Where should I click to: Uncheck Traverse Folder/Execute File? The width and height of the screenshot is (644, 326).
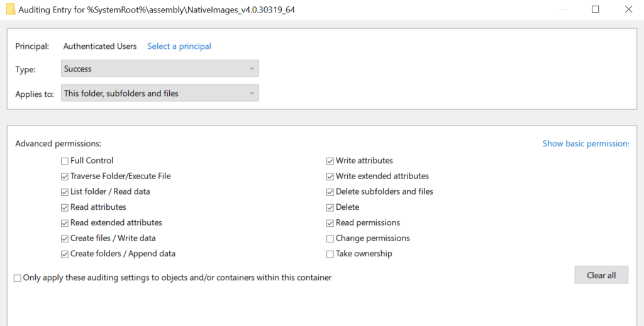(x=65, y=177)
